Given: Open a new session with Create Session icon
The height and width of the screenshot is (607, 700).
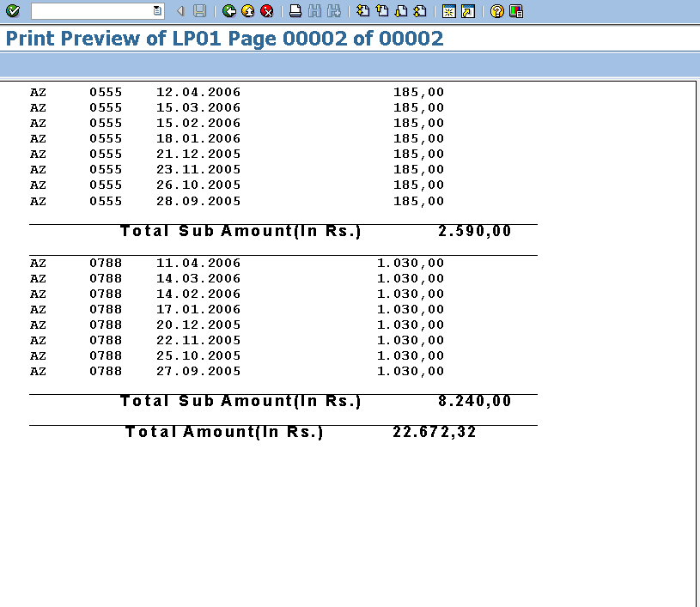Looking at the screenshot, I should coord(448,11).
